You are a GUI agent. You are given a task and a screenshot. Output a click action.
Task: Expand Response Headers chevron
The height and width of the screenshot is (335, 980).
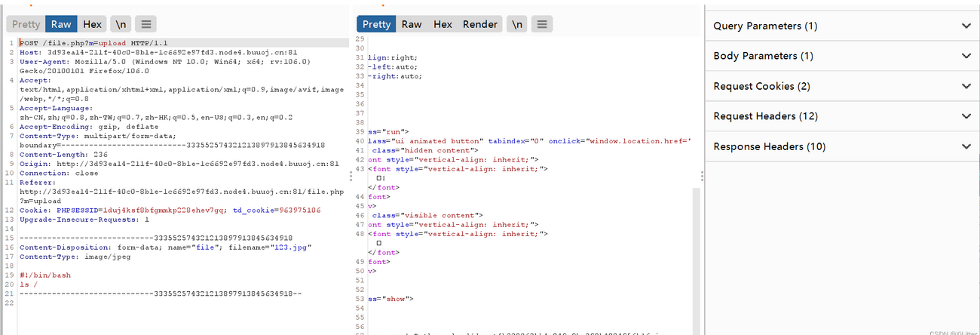click(966, 146)
